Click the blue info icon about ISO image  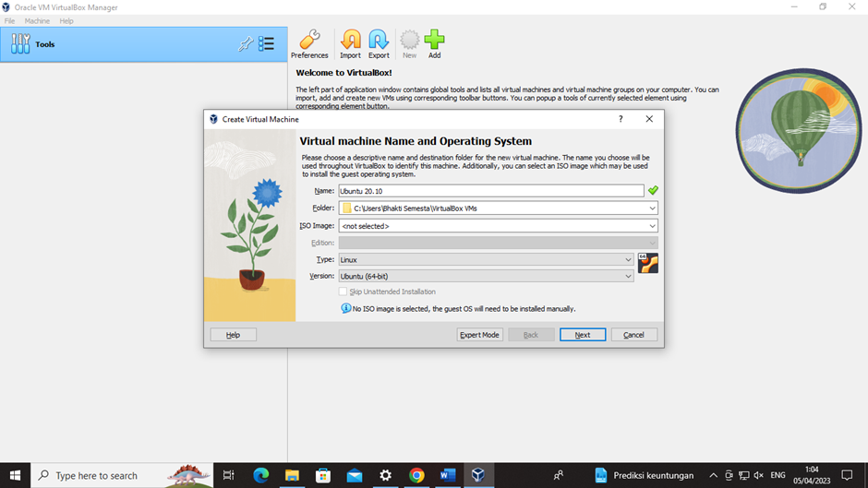pyautogui.click(x=345, y=308)
